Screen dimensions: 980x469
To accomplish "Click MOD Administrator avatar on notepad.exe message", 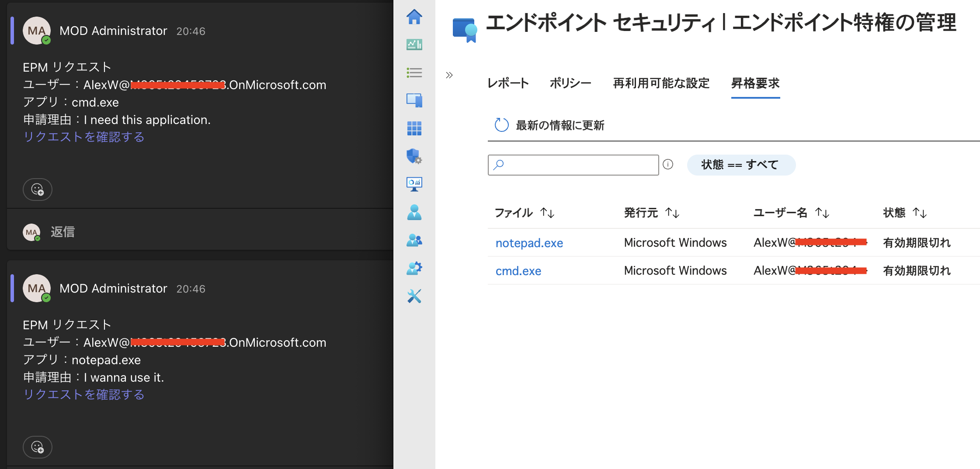I will tap(37, 288).
